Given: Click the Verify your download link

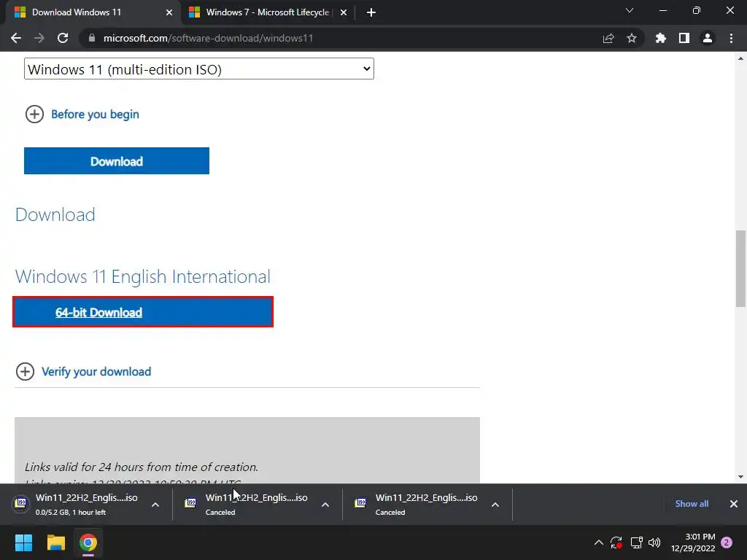Looking at the screenshot, I should click(96, 371).
